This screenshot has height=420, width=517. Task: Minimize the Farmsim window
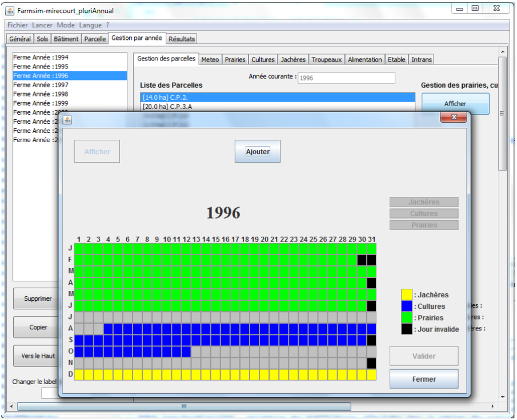click(460, 9)
